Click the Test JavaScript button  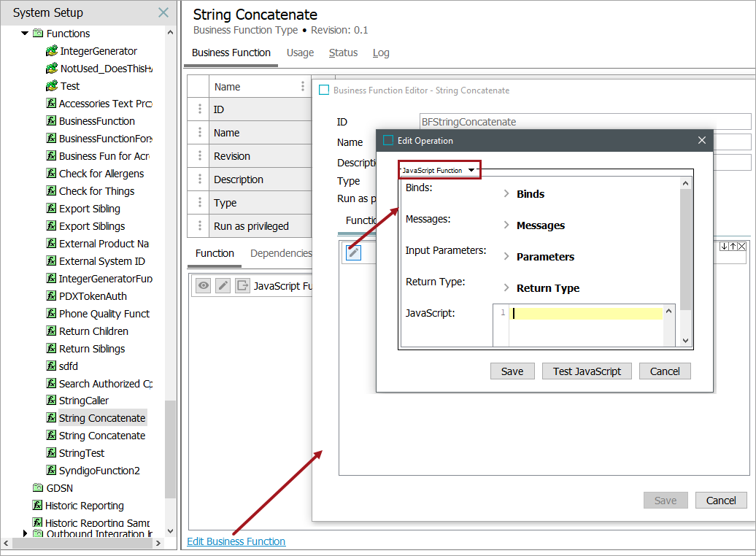click(x=587, y=371)
